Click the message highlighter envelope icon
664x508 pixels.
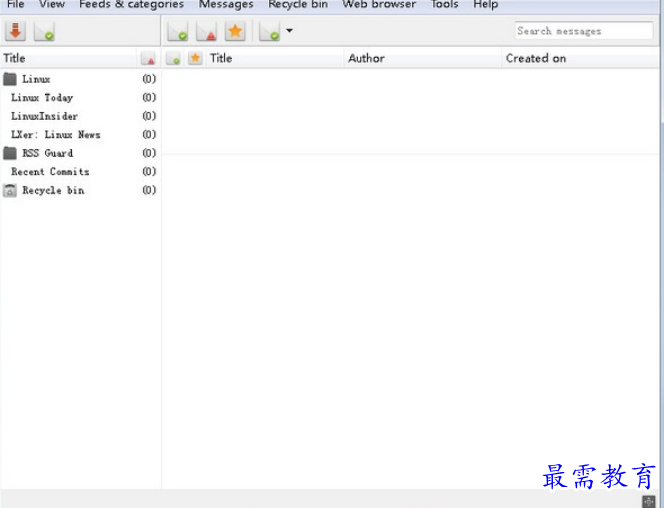tap(270, 31)
